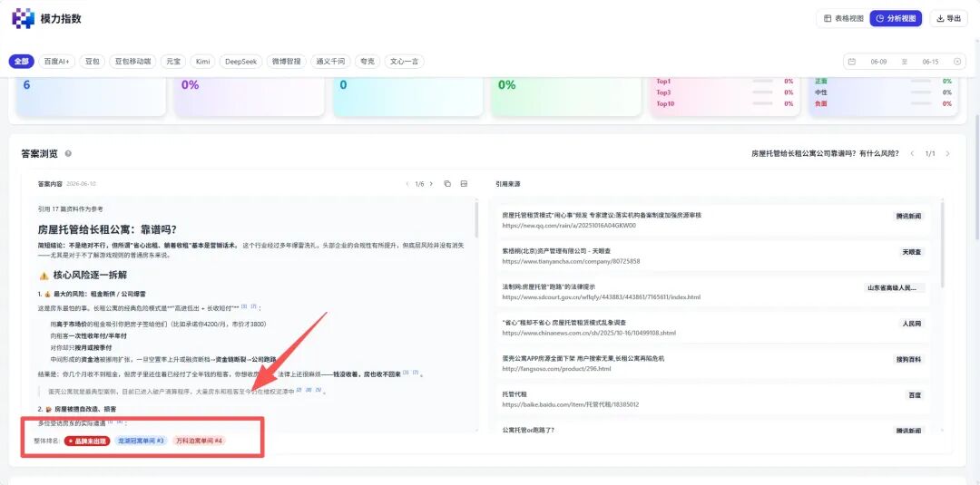The height and width of the screenshot is (485, 980).
Task: Click the 人民网 source tag
Action: (x=911, y=324)
